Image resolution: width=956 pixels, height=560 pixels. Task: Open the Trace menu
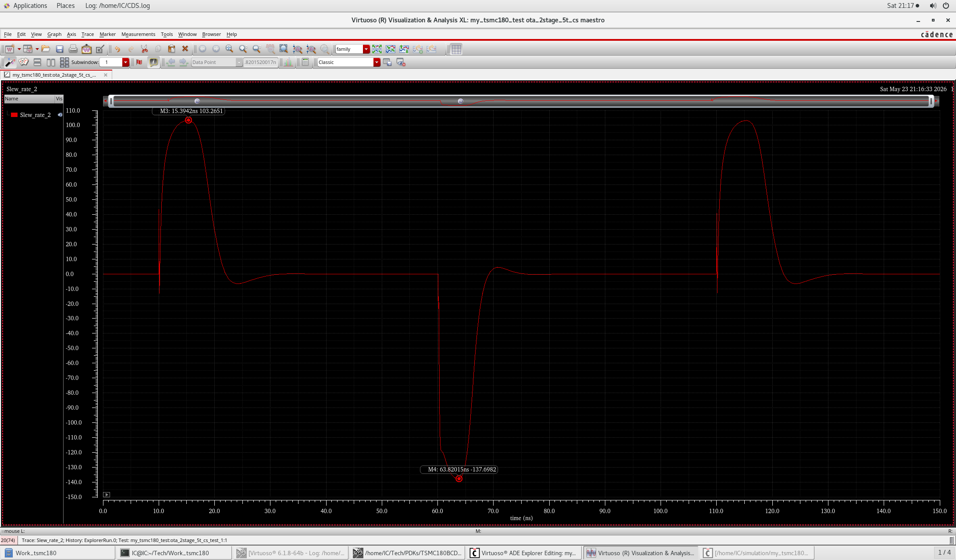click(x=88, y=34)
